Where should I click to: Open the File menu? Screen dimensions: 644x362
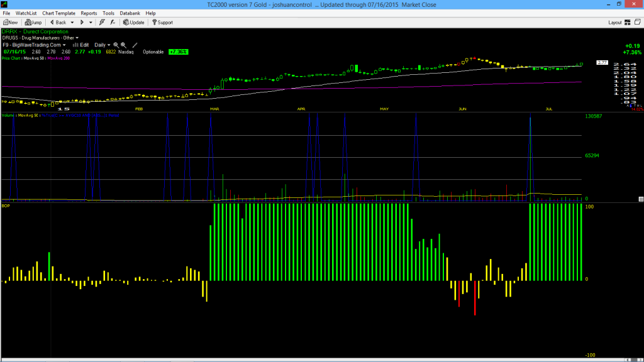tap(6, 13)
